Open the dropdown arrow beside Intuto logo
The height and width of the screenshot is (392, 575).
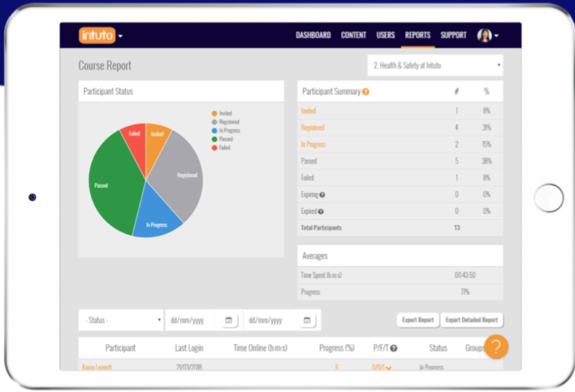[x=120, y=36]
